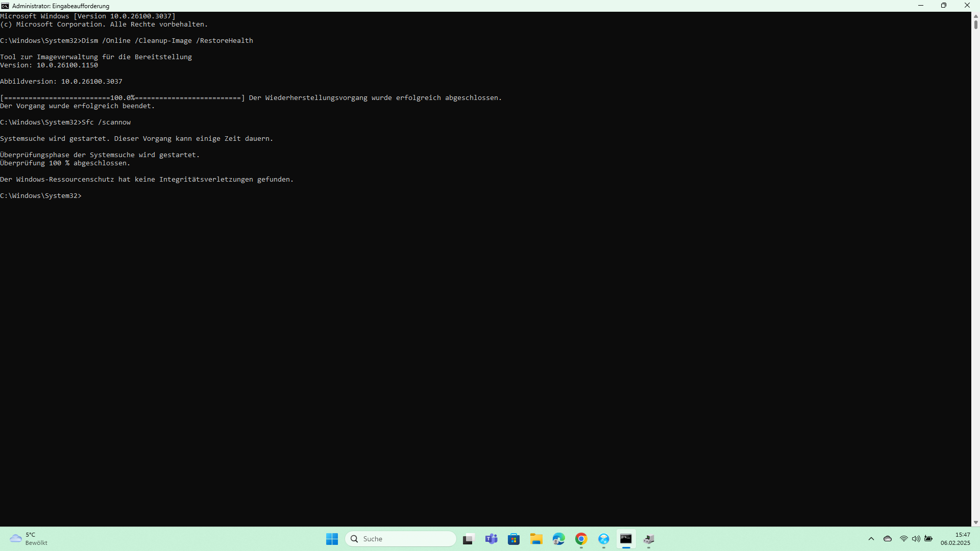
Task: Click the battery status tray icon
Action: [928, 539]
